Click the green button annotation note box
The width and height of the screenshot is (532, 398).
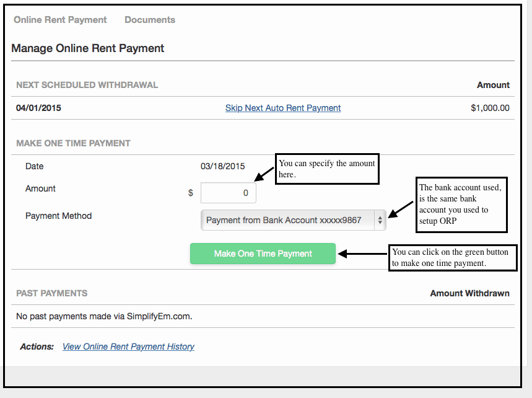452,257
